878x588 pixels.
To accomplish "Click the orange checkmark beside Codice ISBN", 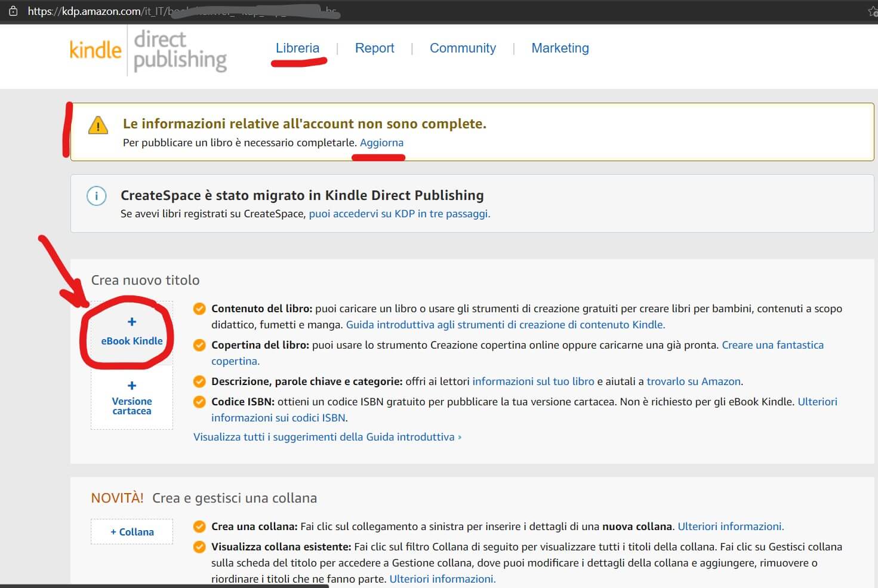I will tap(199, 402).
